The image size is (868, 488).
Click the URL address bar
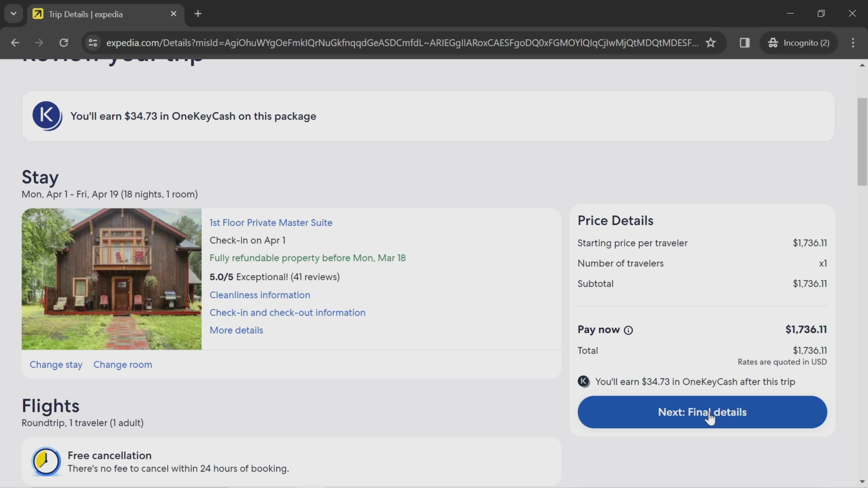click(402, 43)
